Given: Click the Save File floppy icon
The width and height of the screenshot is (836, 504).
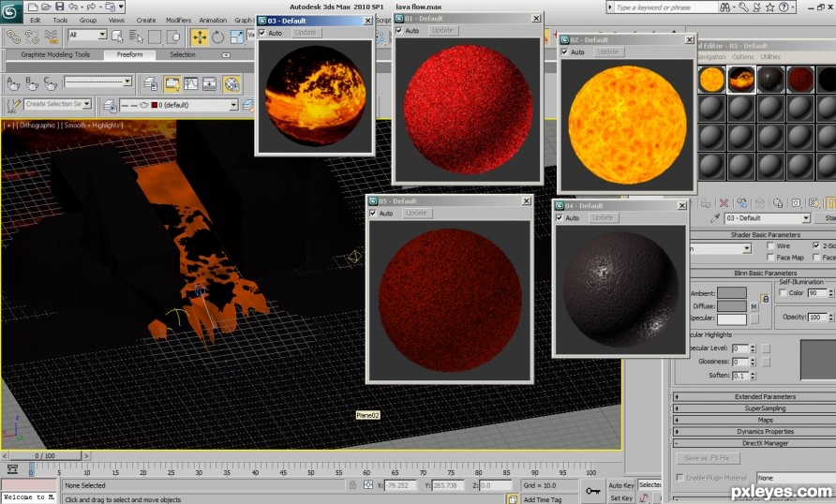Looking at the screenshot, I should click(60, 7).
